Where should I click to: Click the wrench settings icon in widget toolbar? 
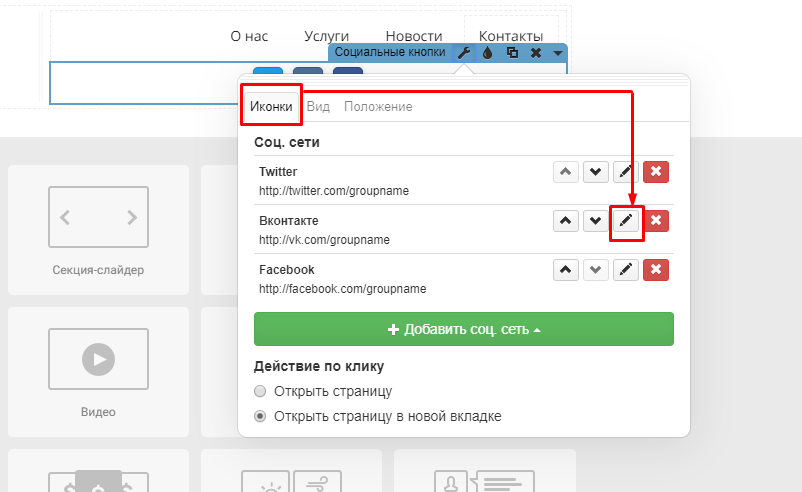pos(463,52)
